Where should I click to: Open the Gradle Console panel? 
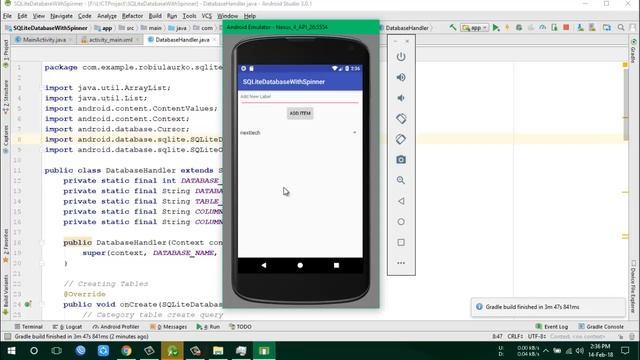(x=601, y=327)
